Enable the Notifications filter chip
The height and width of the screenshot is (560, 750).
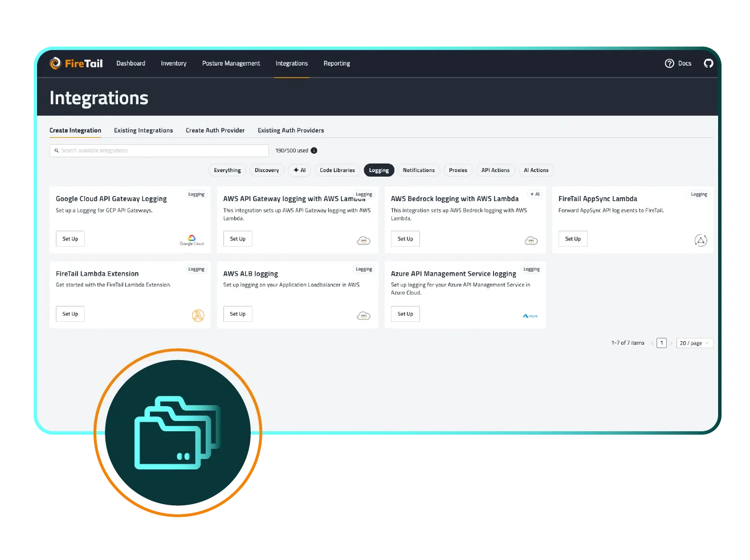(419, 170)
